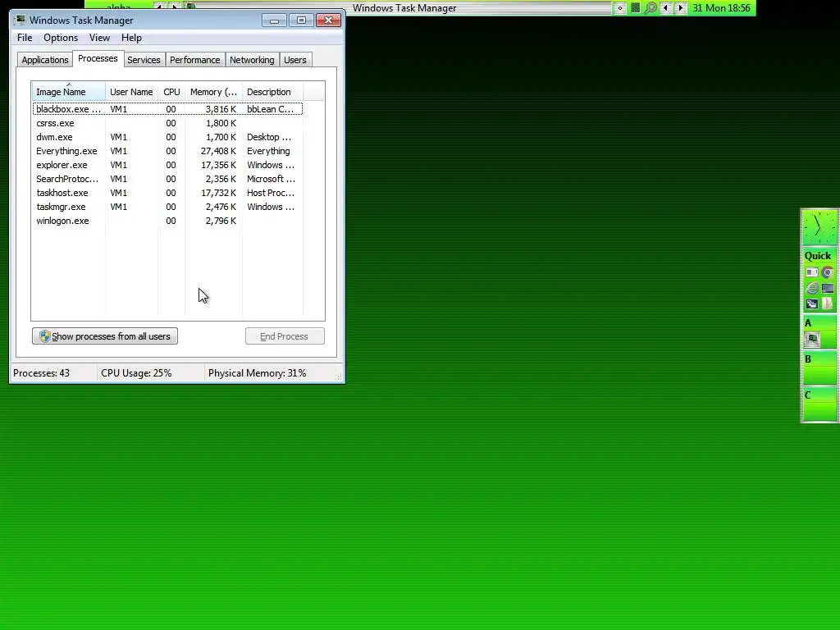The width and height of the screenshot is (840, 630).
Task: Sort by Description column header
Action: [272, 92]
